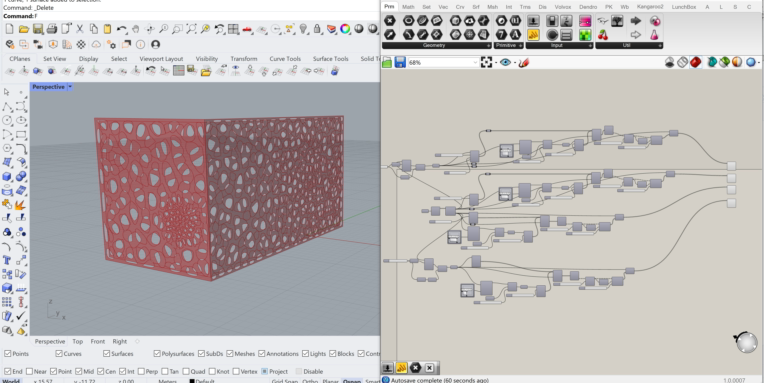Viewport: 764px width, 383px height.
Task: Click the Grasshopper compass navigation widget
Action: pyautogui.click(x=747, y=342)
